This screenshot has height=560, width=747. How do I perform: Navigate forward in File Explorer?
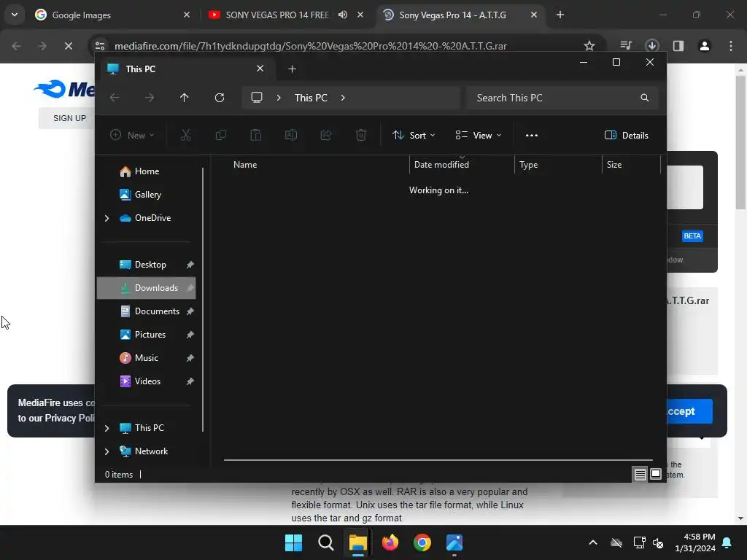click(x=150, y=98)
